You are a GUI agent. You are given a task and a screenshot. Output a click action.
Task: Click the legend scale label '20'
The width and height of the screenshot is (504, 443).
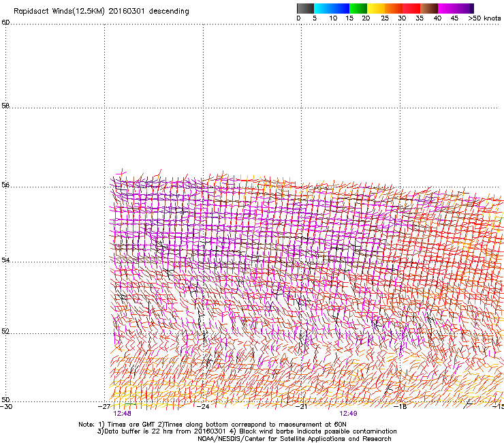click(x=366, y=18)
